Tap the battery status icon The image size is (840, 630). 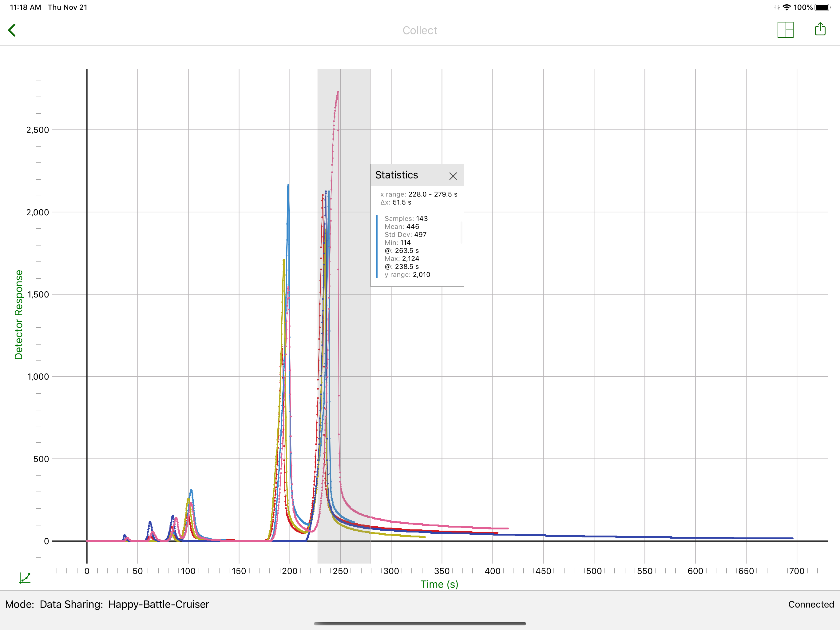click(x=822, y=7)
